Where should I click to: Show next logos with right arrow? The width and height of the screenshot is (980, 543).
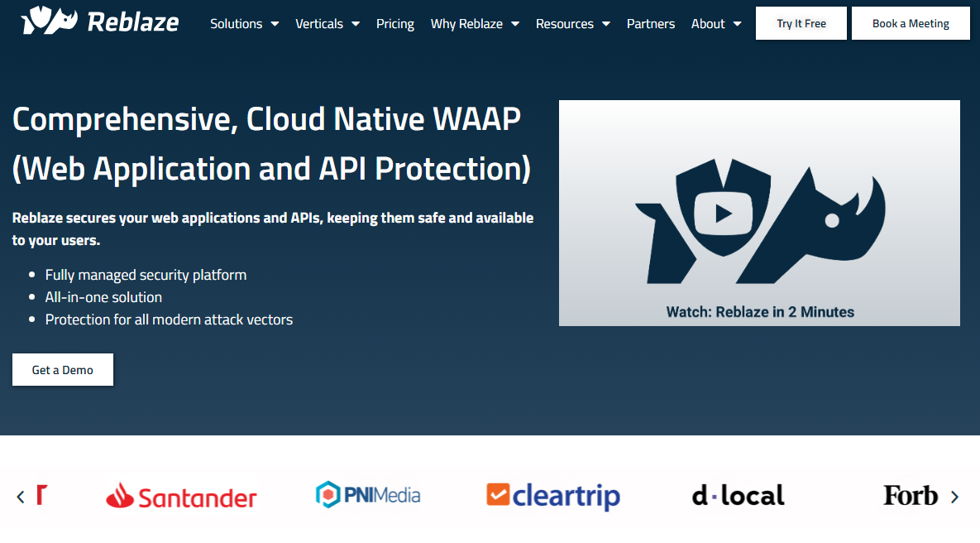click(955, 497)
